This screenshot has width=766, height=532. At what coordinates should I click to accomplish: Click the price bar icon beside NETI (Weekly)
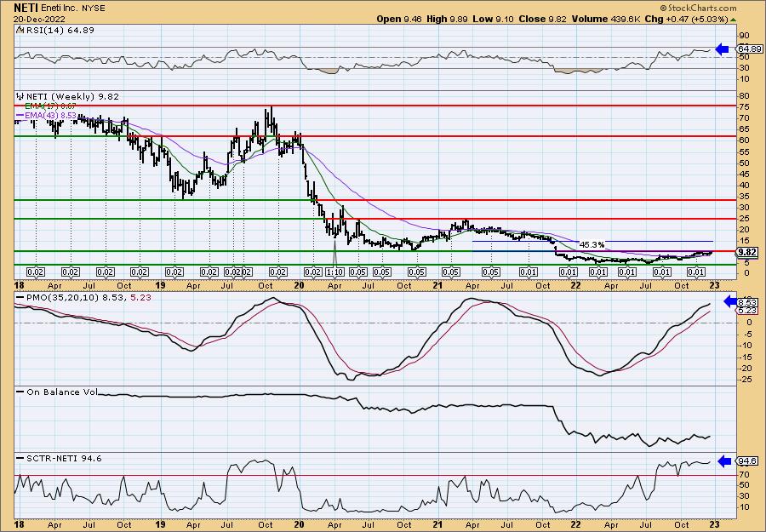click(20, 96)
